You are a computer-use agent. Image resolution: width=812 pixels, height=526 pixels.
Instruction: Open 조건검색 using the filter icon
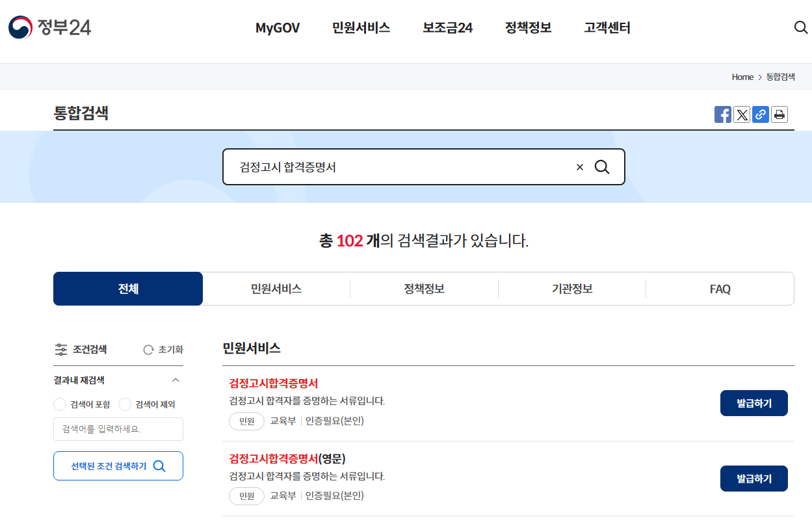tap(61, 349)
